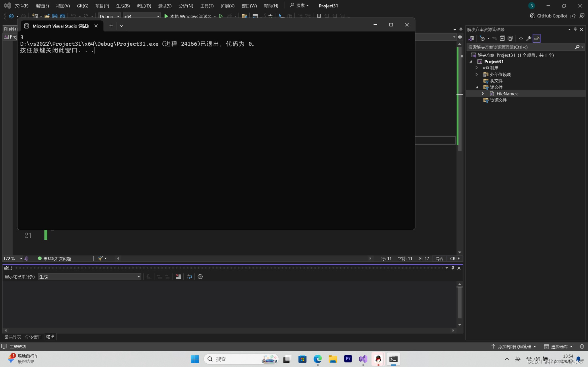
Task: Click the view code angle-brackets icon
Action: (521, 38)
